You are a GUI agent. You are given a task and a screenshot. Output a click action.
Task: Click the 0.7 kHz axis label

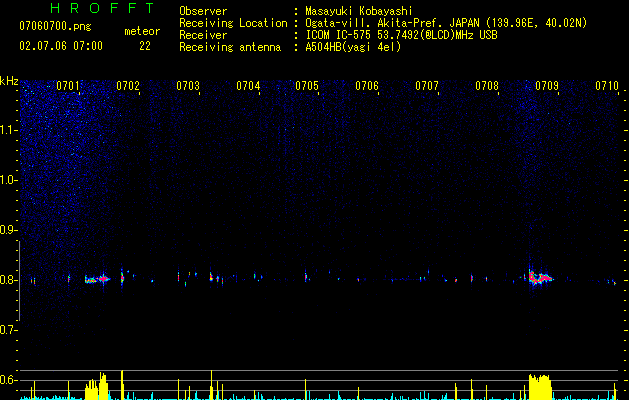point(9,330)
